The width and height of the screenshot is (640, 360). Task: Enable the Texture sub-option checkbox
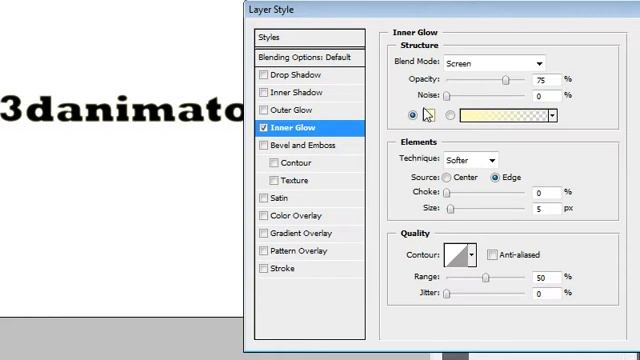273,180
